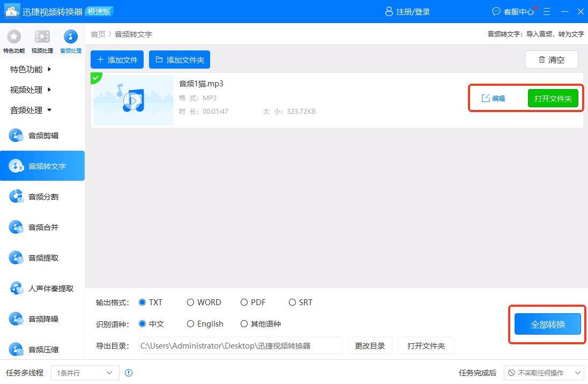Click the 全部转换 button
Viewport: 588px width, 384px height.
[547, 324]
